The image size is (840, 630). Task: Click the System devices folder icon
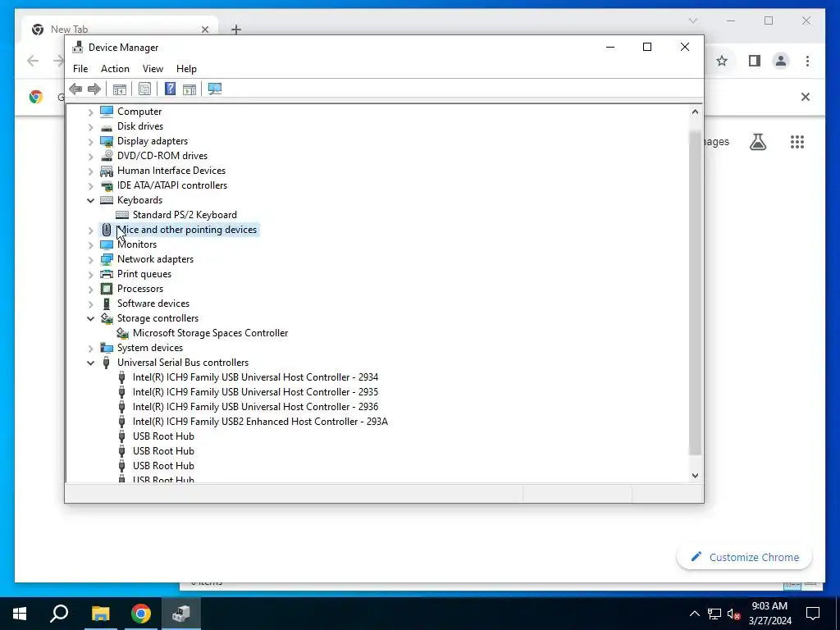(x=107, y=348)
